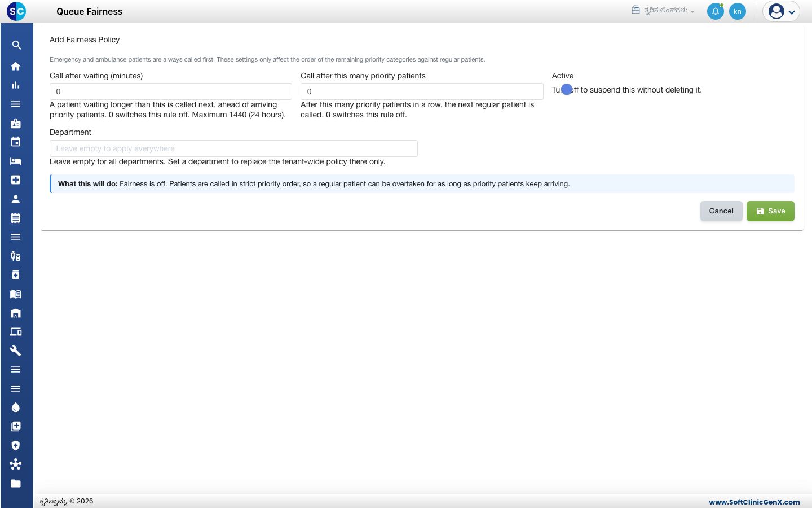The width and height of the screenshot is (812, 508).
Task: Open the Department selection field
Action: click(233, 148)
